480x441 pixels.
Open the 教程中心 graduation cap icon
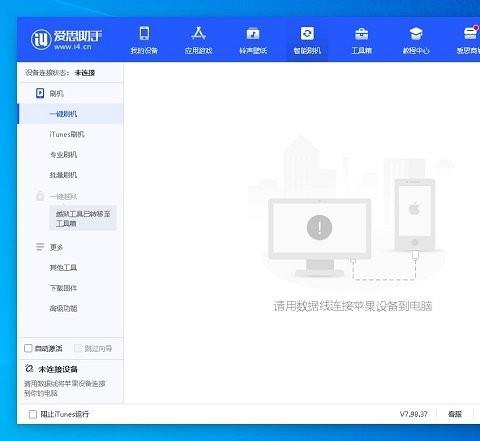pyautogui.click(x=416, y=34)
